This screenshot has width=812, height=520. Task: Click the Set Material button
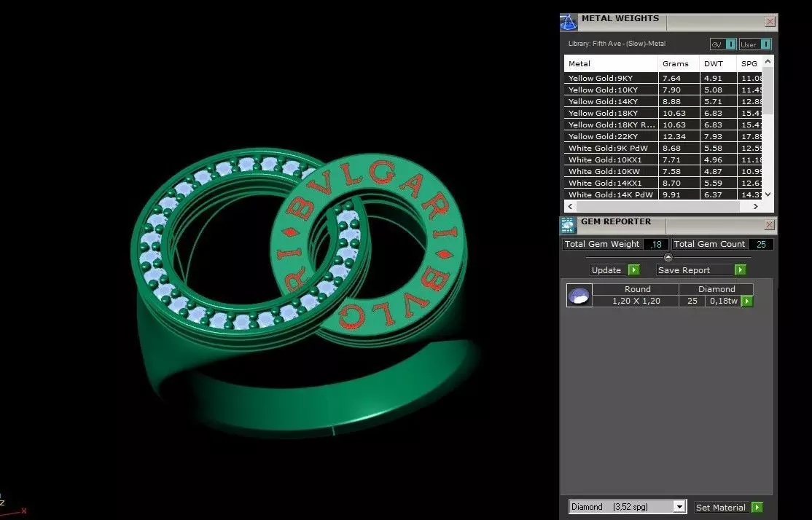click(722, 507)
